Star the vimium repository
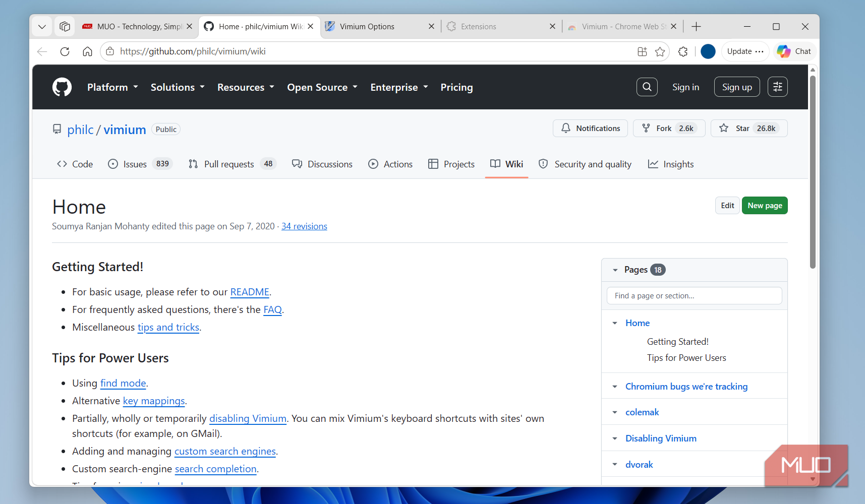The height and width of the screenshot is (504, 865). pos(749,129)
